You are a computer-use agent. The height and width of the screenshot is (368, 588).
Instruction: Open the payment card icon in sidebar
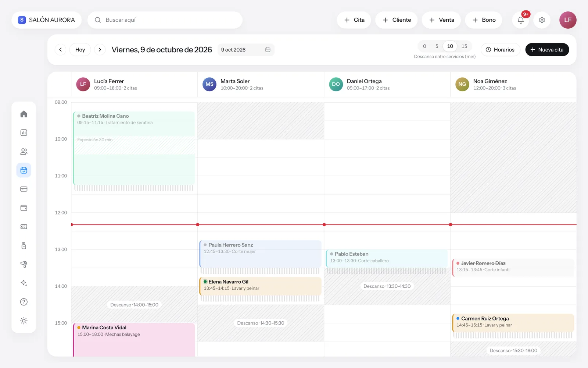tap(24, 189)
